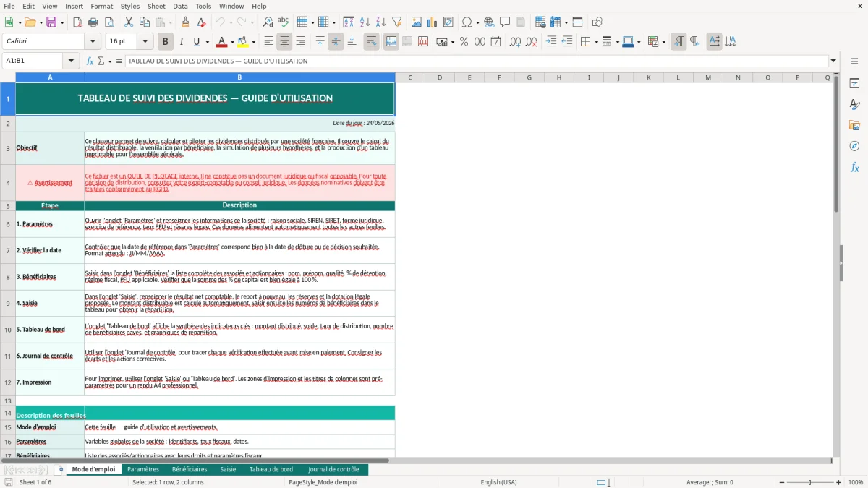Expand the font name dropdown
Image resolution: width=868 pixels, height=488 pixels.
click(x=93, y=42)
